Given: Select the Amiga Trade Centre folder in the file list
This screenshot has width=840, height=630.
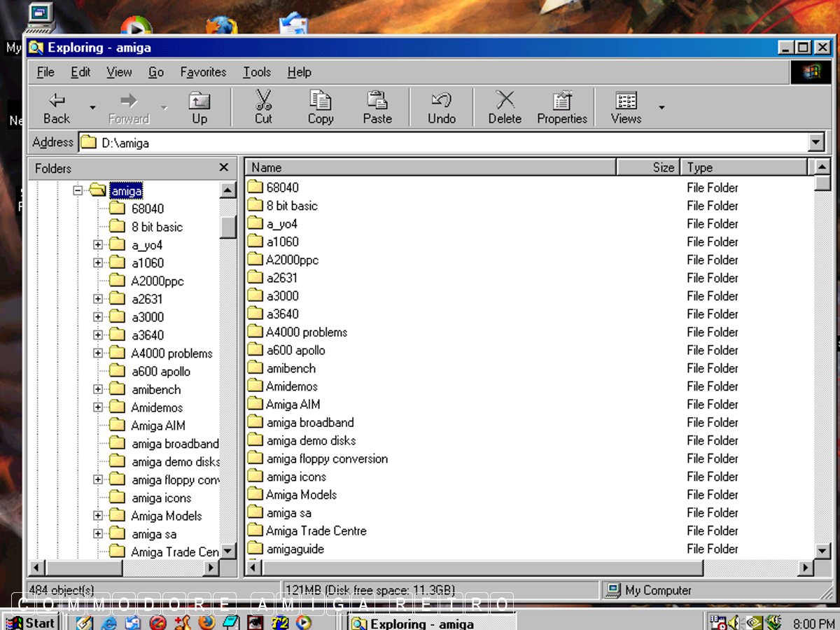Looking at the screenshot, I should (x=316, y=531).
